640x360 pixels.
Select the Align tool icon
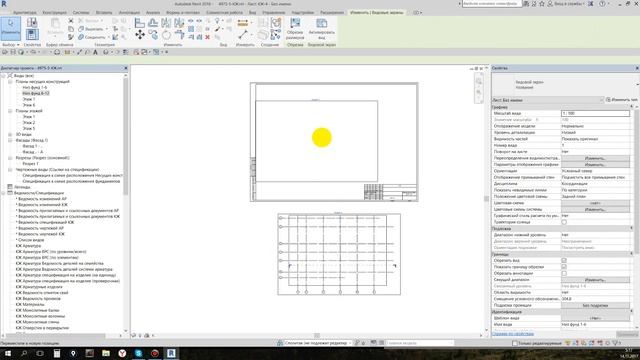(x=140, y=23)
